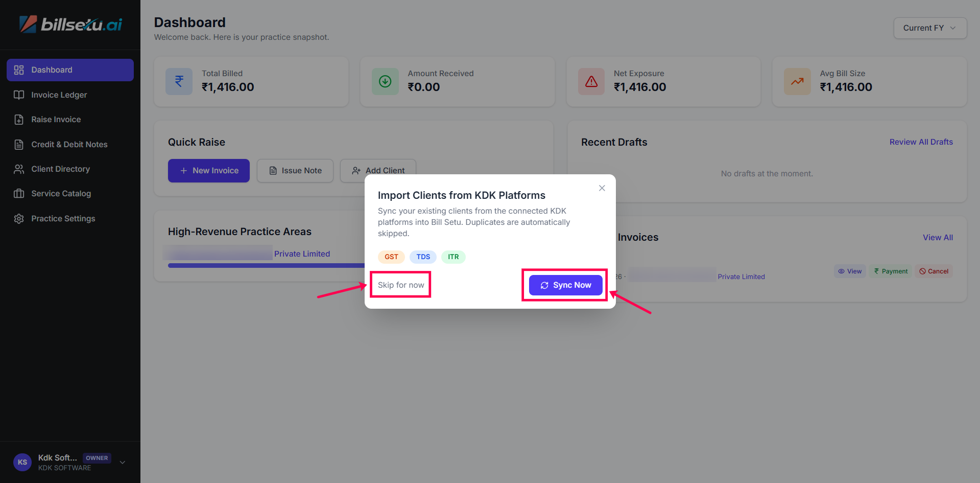Select the TDS platform tag
980x483 pixels.
(x=423, y=257)
